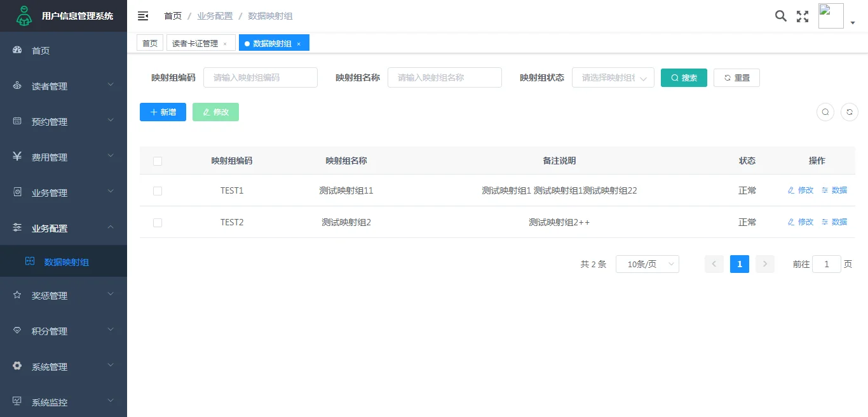Collapse sidebar using hamburger toggle icon
The image size is (868, 417).
tap(143, 16)
